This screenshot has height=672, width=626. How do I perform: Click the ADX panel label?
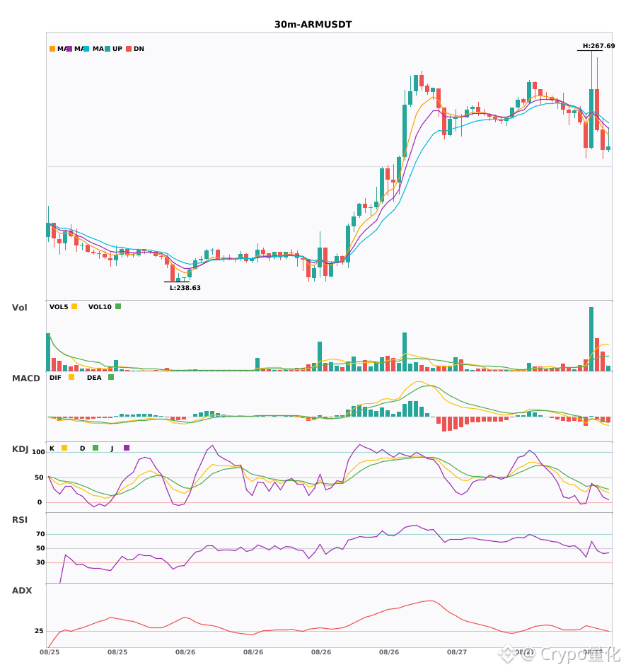22,590
